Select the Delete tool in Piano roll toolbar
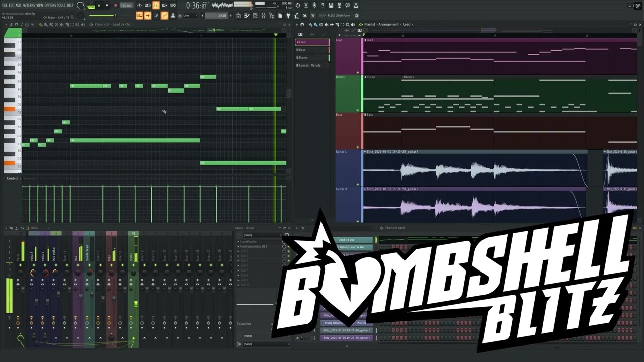The height and width of the screenshot is (362, 644). click(x=56, y=24)
